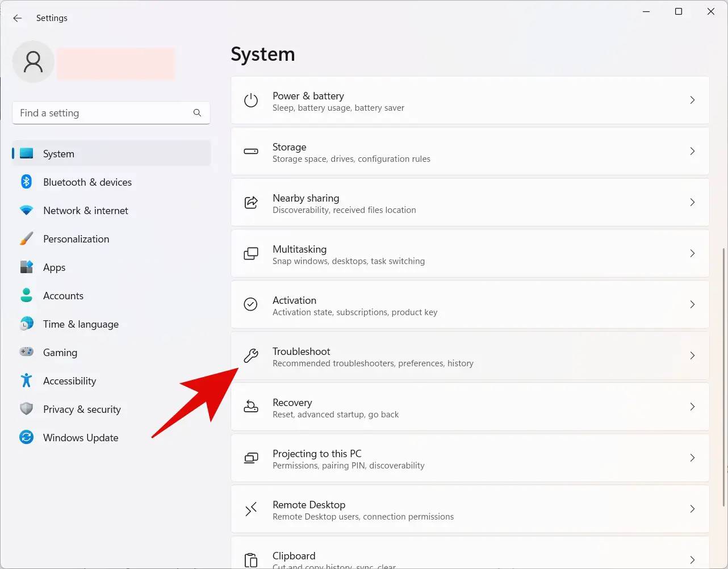Open the Troubleshoot settings title
The height and width of the screenshot is (569, 728).
pyautogui.click(x=302, y=352)
